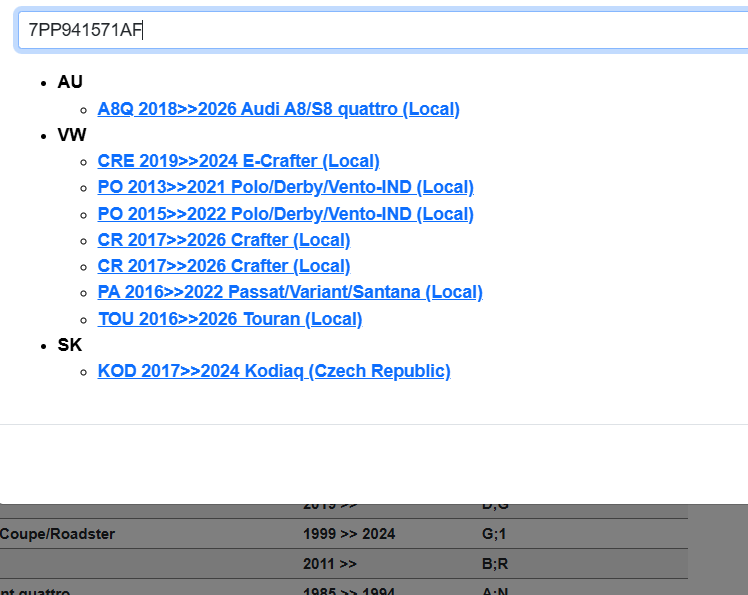Click the G;1 code cell
This screenshot has width=748, height=595.
[495, 534]
